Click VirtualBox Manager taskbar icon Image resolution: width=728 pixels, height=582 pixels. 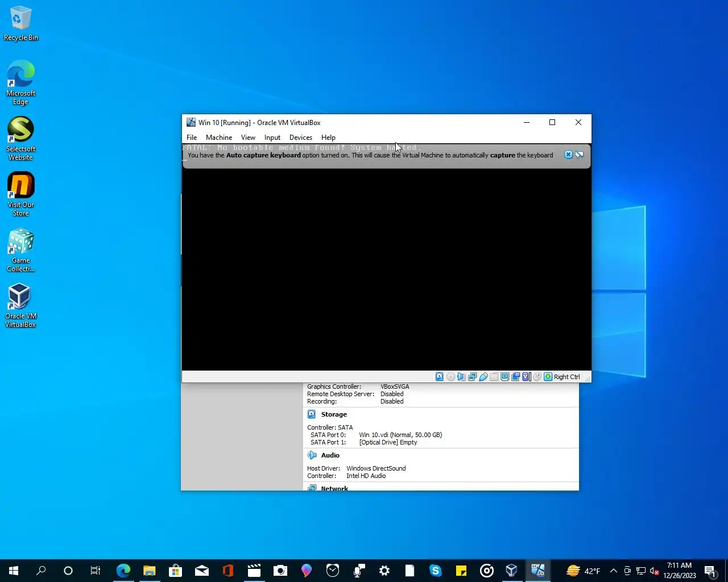(x=512, y=571)
